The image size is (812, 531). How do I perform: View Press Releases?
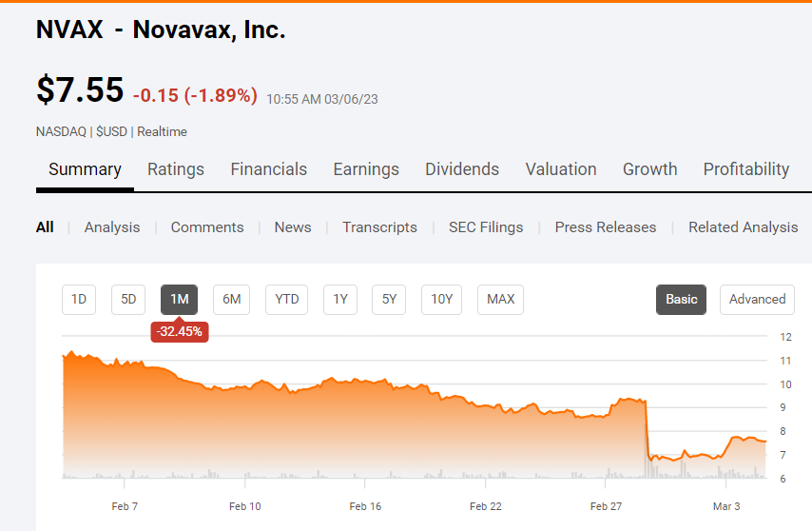pyautogui.click(x=606, y=227)
